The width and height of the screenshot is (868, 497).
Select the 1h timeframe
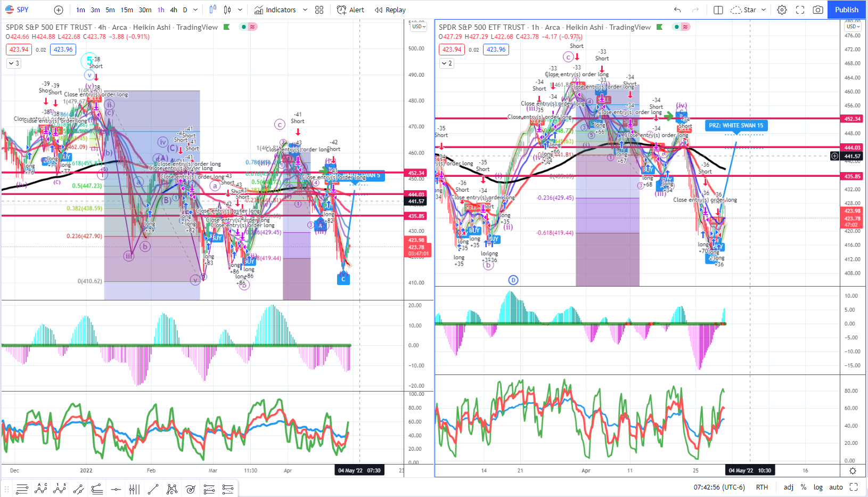point(161,10)
